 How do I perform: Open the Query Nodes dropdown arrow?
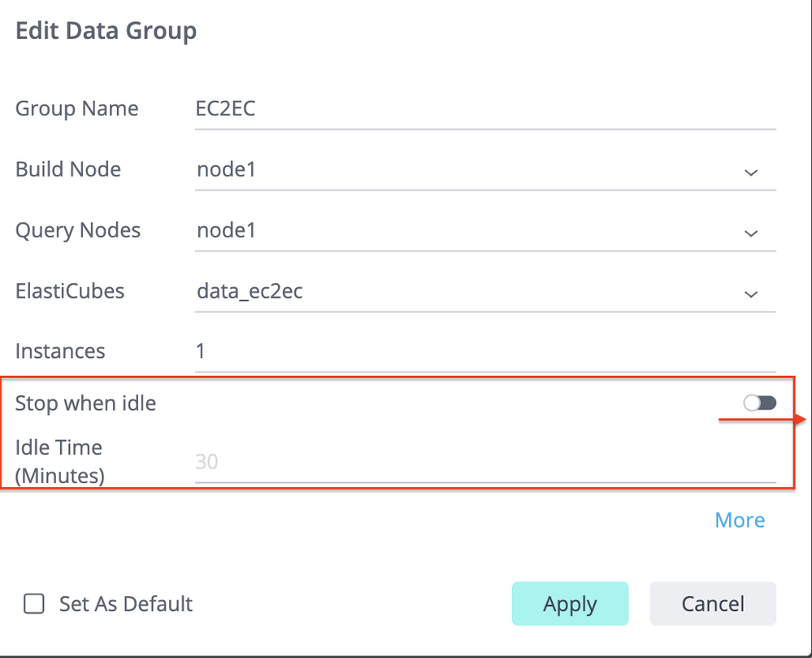coord(751,233)
